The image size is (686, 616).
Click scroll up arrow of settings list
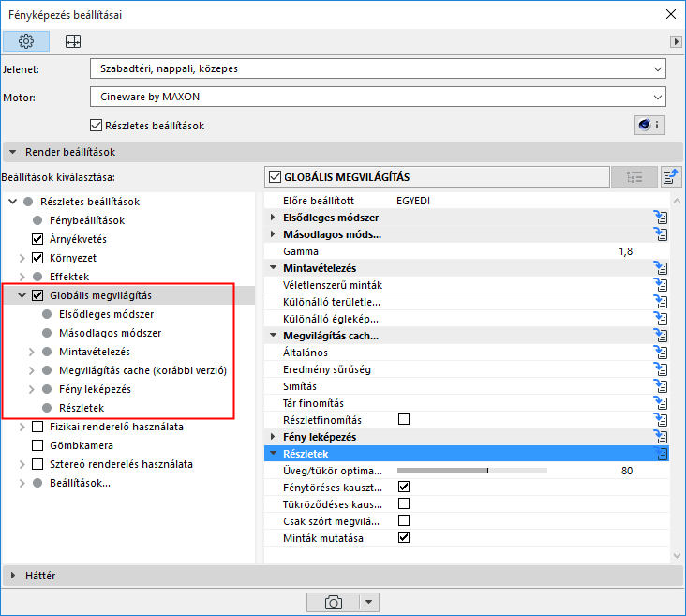[x=677, y=201]
